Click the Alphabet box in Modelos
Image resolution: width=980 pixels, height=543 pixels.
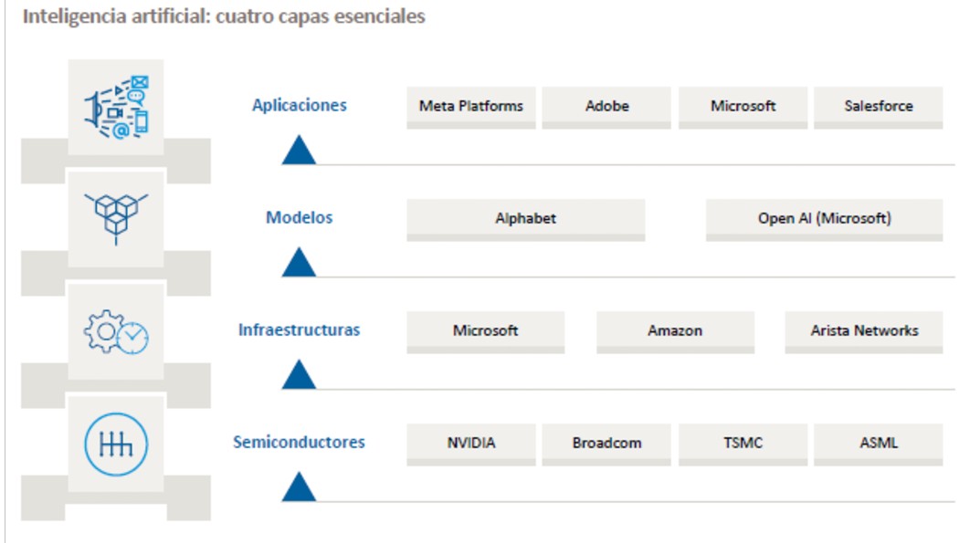coord(526,219)
